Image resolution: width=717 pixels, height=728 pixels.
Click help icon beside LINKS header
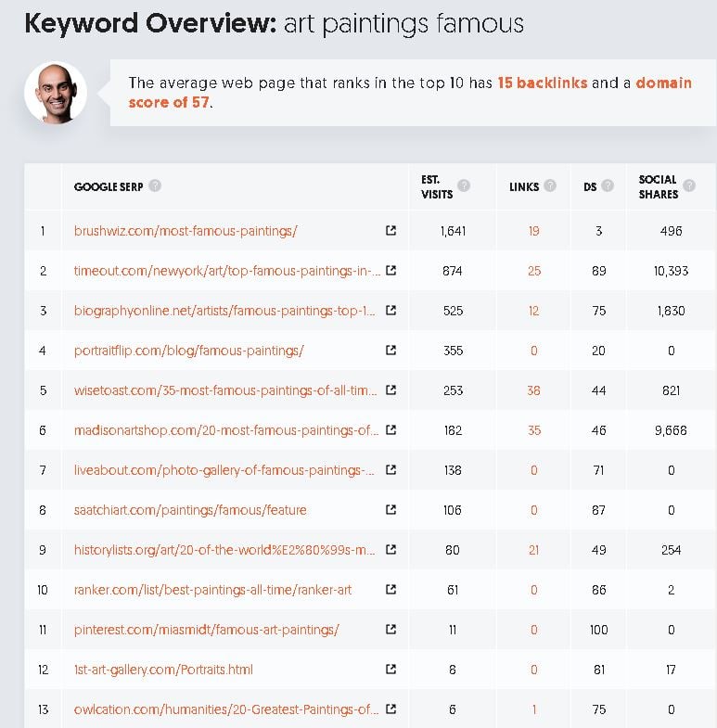coord(550,185)
